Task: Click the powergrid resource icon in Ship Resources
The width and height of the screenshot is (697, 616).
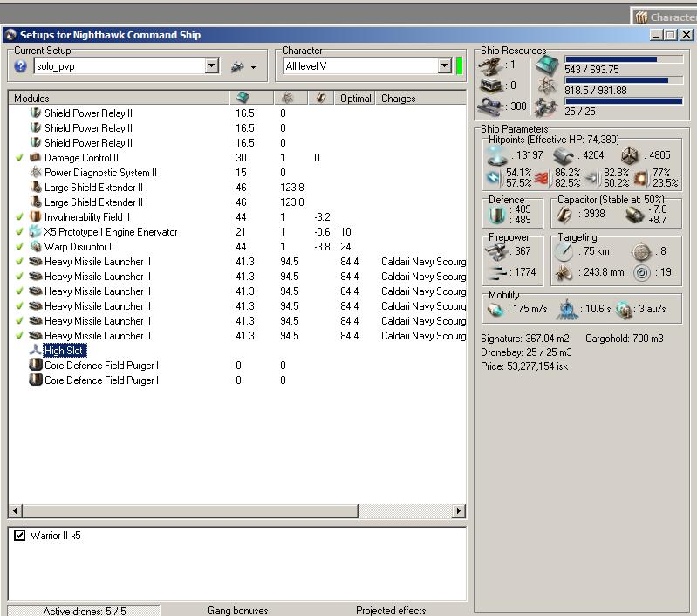Action: pyautogui.click(x=547, y=86)
